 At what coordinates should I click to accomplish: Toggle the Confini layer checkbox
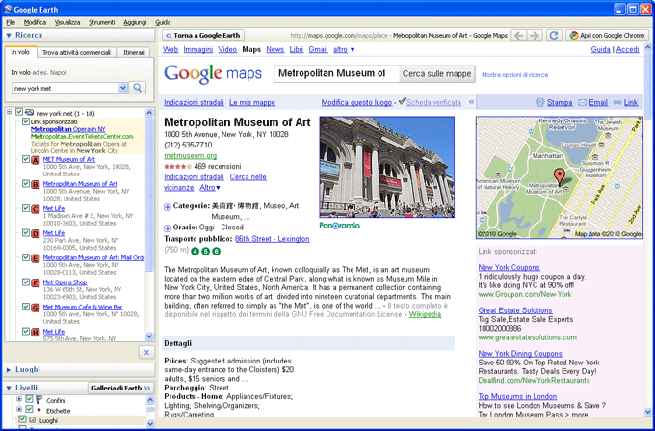[29, 399]
